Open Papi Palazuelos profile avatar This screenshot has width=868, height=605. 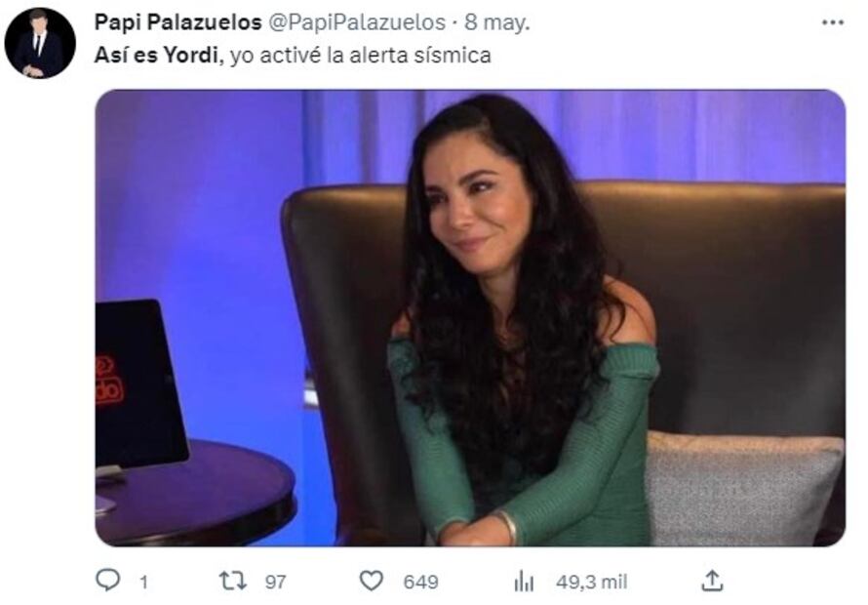(x=40, y=43)
